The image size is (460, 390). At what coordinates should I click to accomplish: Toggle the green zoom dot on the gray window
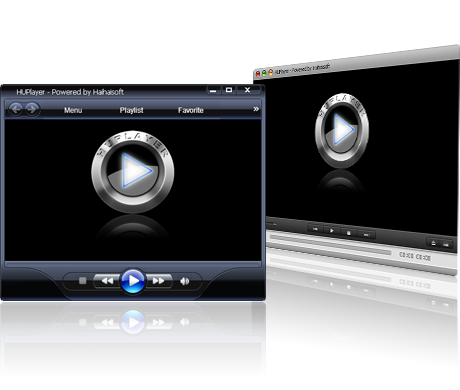tap(264, 73)
